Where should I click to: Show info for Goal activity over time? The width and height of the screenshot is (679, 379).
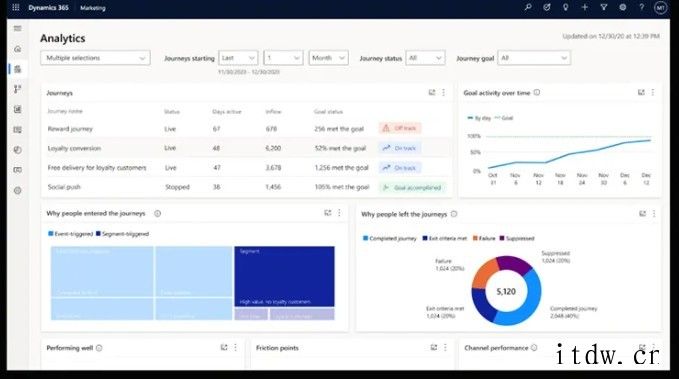[537, 92]
